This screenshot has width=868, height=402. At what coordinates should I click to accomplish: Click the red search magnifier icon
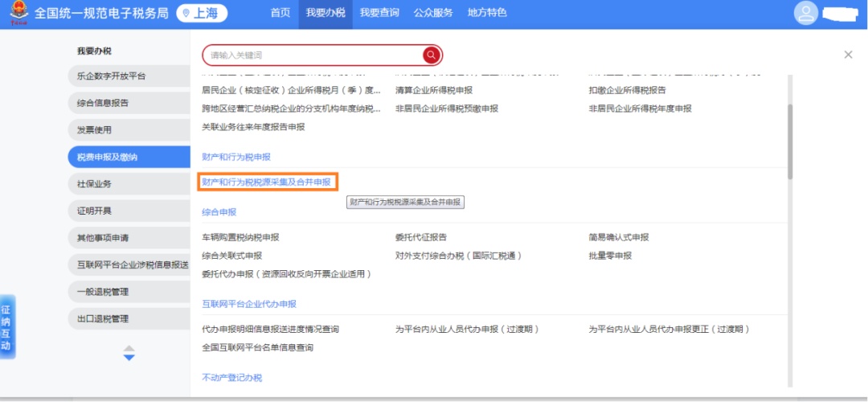(x=432, y=55)
